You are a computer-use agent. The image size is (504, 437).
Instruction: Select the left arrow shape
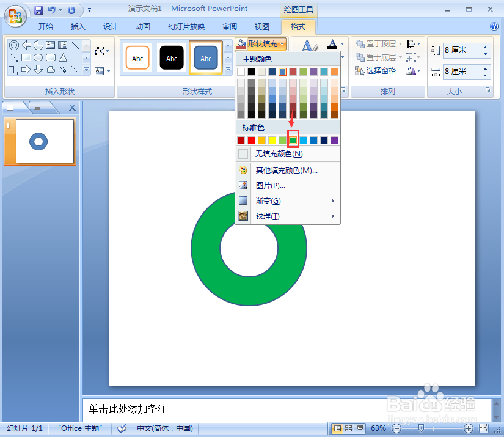(26, 45)
